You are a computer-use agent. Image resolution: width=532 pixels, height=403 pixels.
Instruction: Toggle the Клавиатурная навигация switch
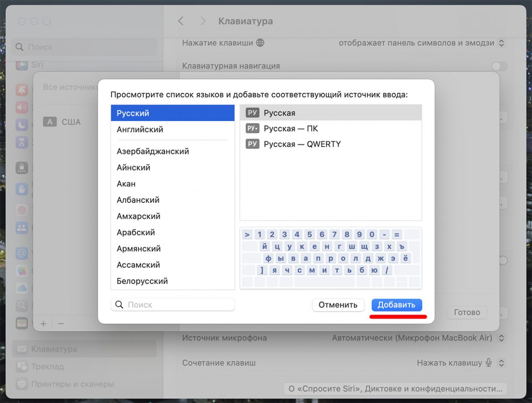499,66
